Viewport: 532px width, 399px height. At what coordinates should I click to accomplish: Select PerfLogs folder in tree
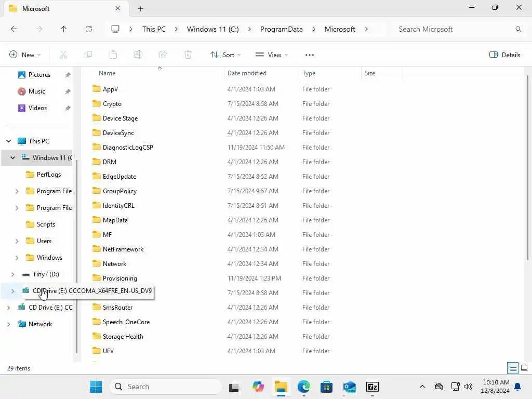point(48,175)
